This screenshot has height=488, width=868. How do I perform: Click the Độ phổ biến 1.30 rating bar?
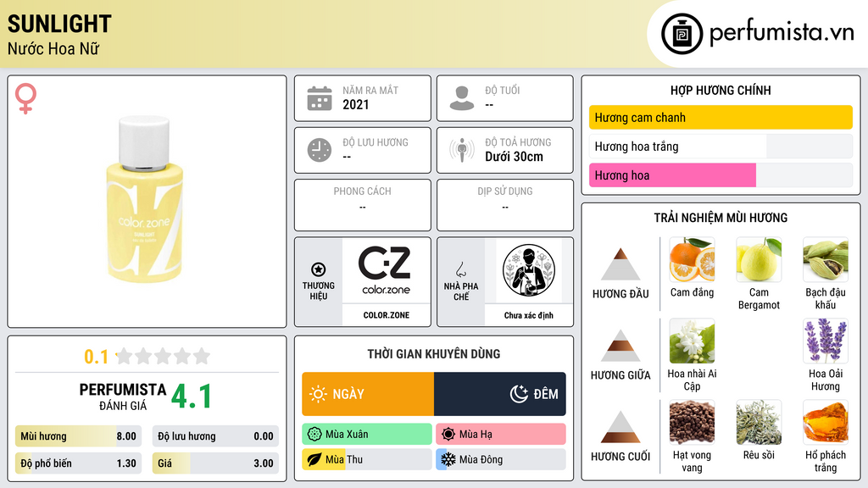pos(78,463)
